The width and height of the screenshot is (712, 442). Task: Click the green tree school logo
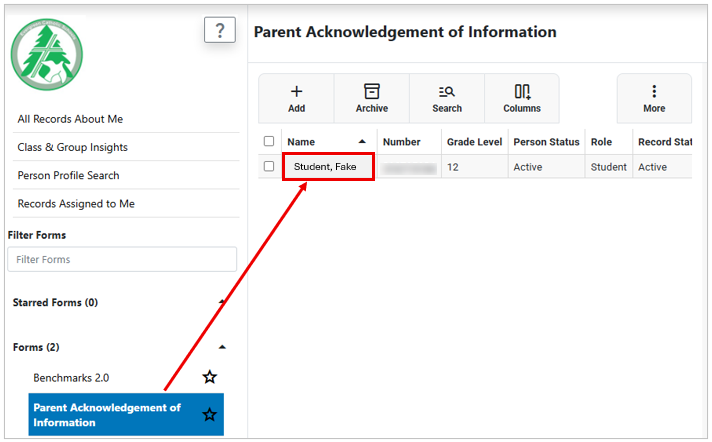pyautogui.click(x=47, y=55)
